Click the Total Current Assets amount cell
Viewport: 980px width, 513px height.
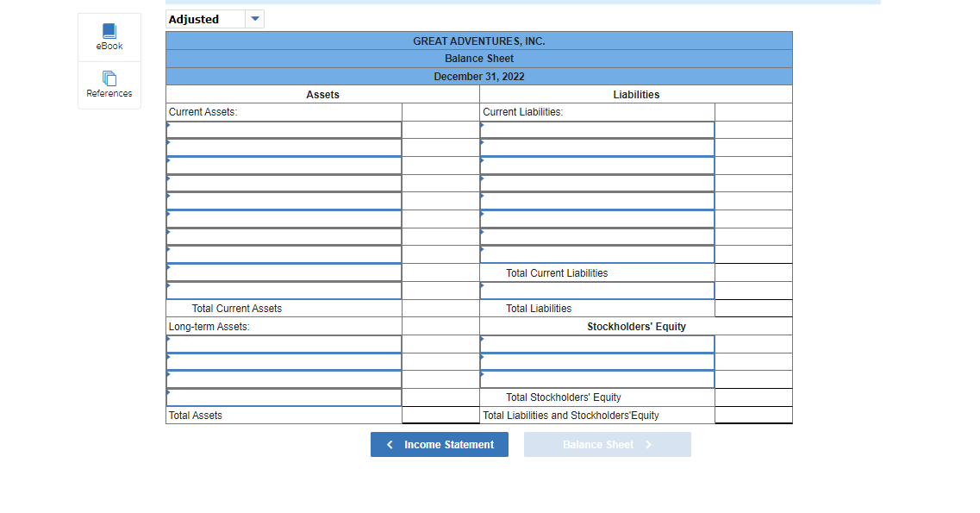[440, 309]
